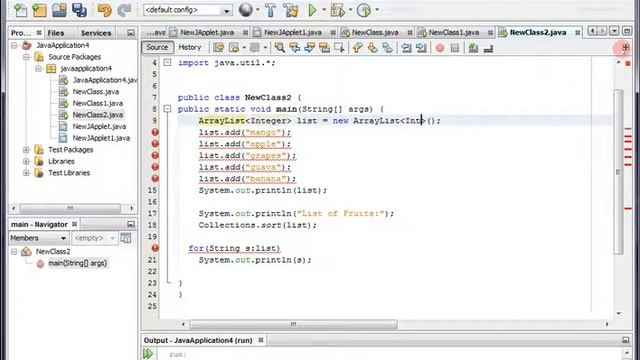Click the Open Project toolbar icon
This screenshot has width=640, height=360.
59,10
